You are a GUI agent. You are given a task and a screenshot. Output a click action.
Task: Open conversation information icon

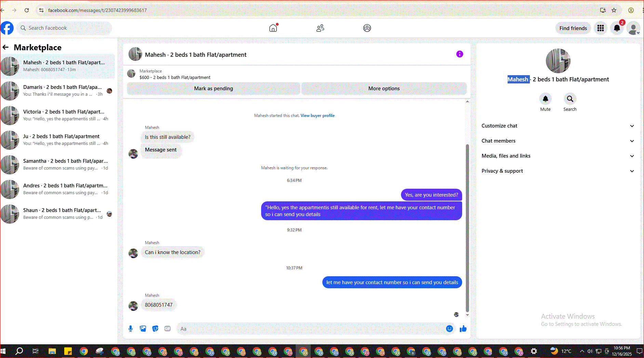pyautogui.click(x=460, y=54)
